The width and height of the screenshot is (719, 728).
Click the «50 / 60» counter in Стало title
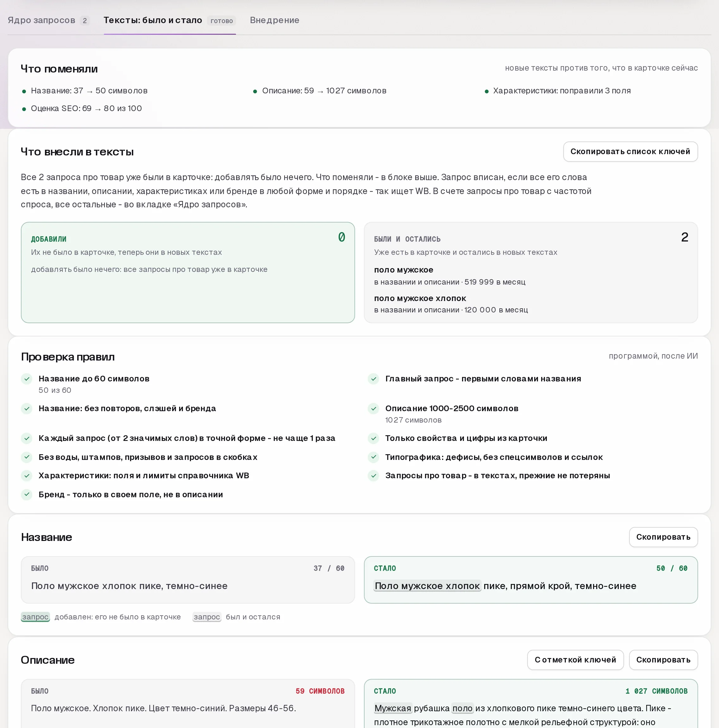click(x=672, y=568)
